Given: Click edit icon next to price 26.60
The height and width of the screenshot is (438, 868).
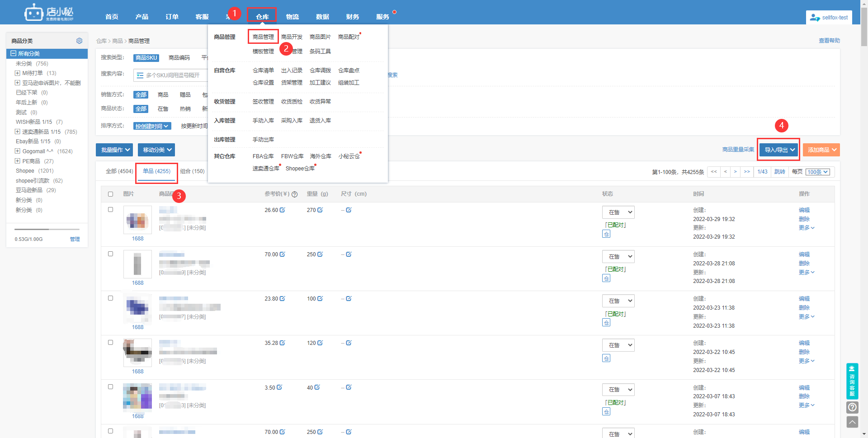Looking at the screenshot, I should pyautogui.click(x=283, y=210).
